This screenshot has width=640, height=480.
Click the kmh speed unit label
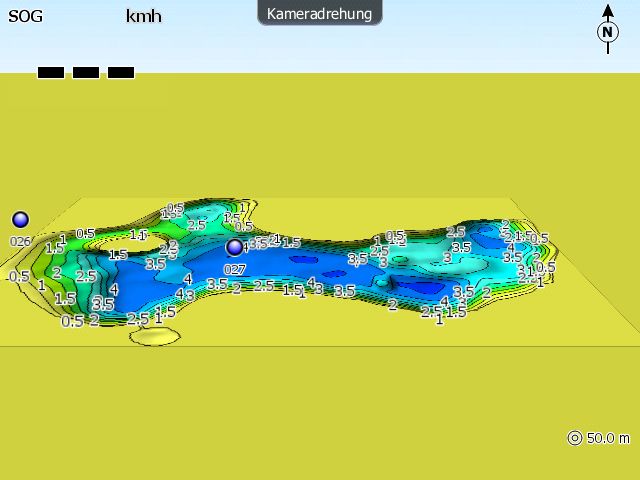coord(143,16)
